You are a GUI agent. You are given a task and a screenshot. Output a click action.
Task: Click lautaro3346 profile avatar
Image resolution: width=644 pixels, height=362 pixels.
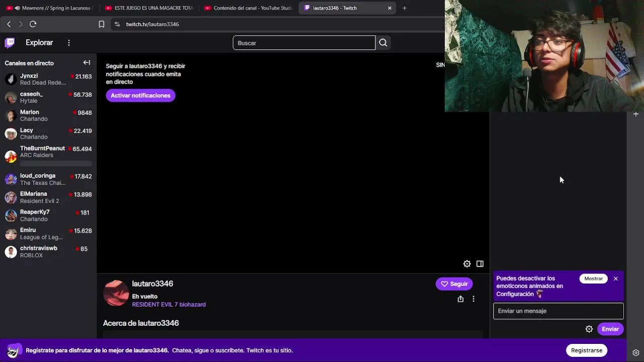(x=116, y=293)
